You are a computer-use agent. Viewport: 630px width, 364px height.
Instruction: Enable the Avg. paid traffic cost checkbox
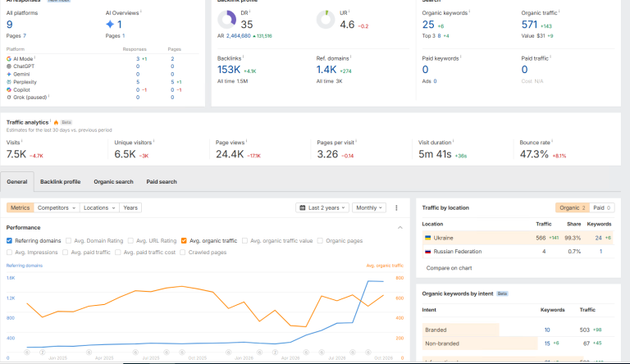point(118,253)
